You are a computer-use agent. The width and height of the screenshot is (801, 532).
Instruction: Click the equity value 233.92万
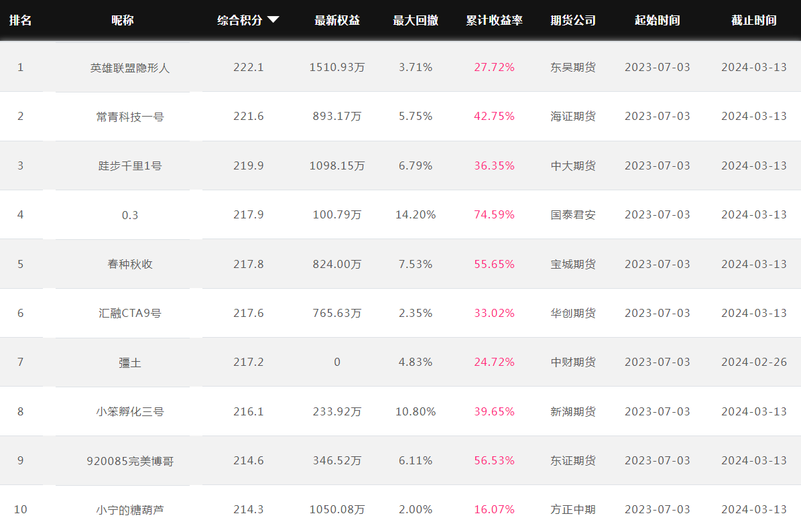337,411
